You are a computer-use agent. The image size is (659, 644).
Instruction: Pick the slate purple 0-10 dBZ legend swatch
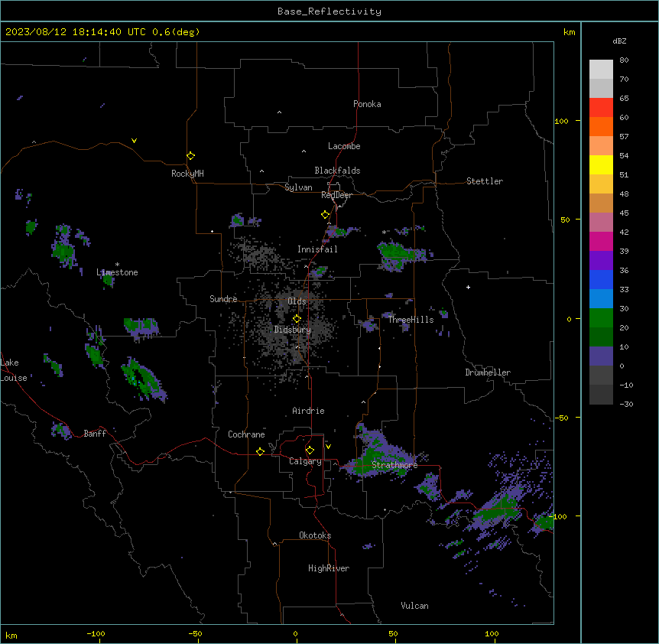pyautogui.click(x=601, y=356)
